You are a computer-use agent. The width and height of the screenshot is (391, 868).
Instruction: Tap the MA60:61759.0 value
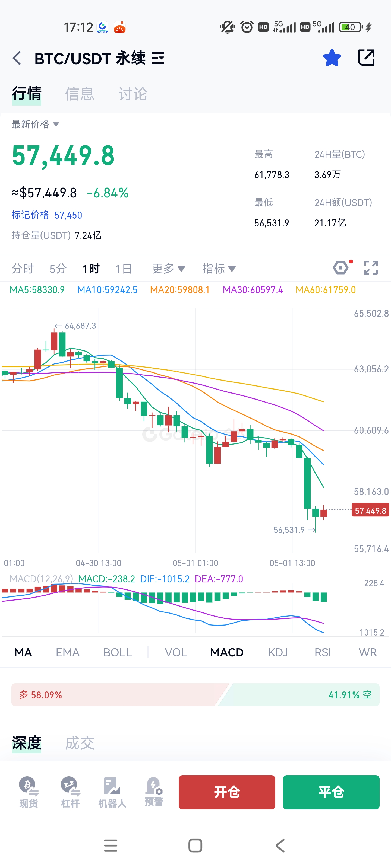326,290
